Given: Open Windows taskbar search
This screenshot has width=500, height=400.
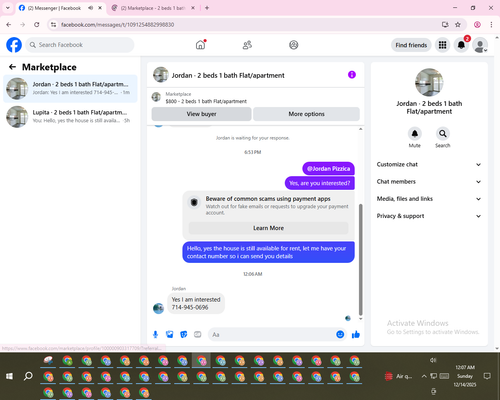Looking at the screenshot, I should pos(28,376).
